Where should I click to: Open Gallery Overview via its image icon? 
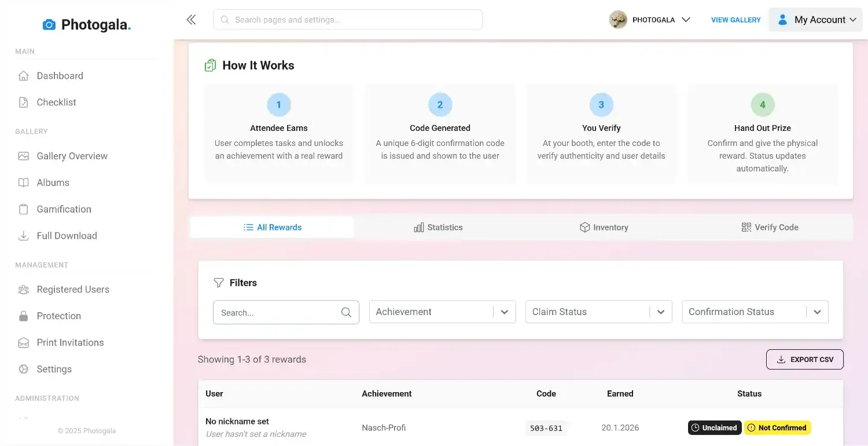(23, 156)
